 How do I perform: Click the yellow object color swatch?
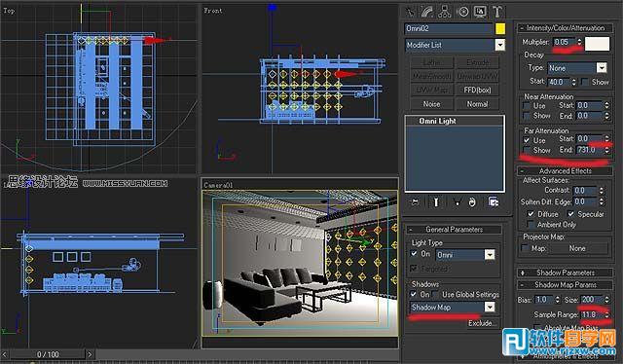[x=500, y=28]
